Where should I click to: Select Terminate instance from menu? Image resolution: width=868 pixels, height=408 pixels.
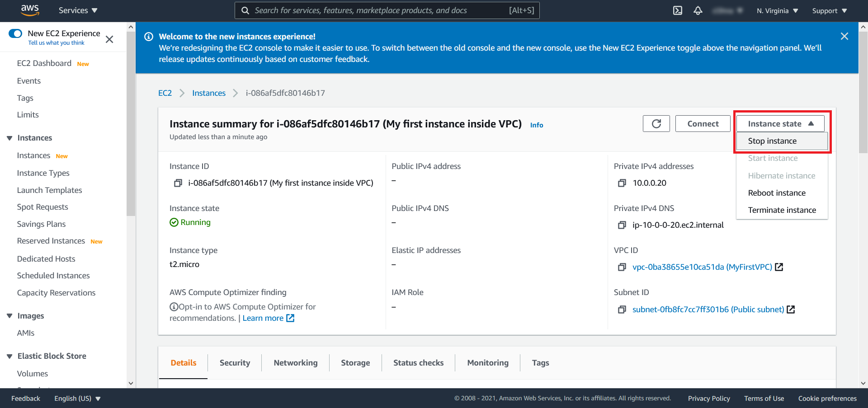click(x=782, y=210)
